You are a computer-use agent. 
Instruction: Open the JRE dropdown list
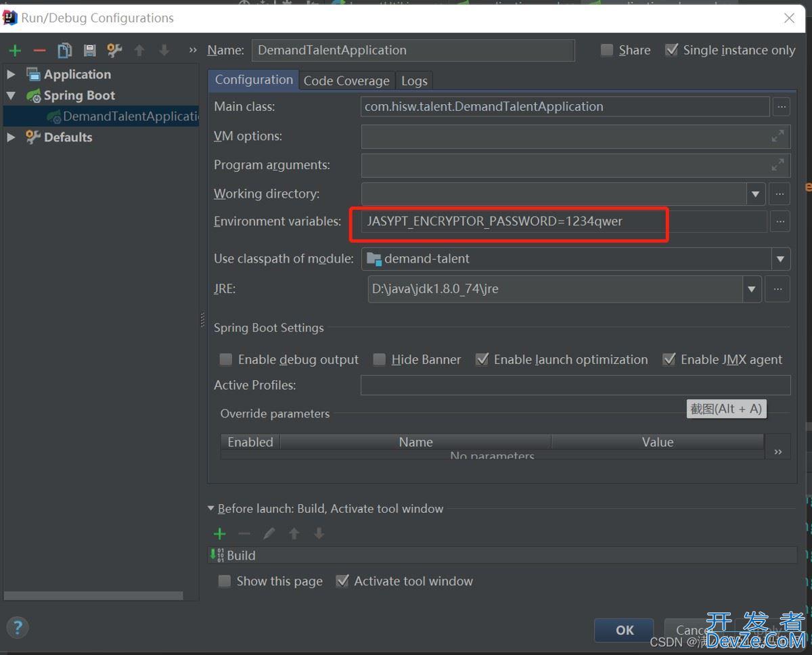click(x=751, y=289)
